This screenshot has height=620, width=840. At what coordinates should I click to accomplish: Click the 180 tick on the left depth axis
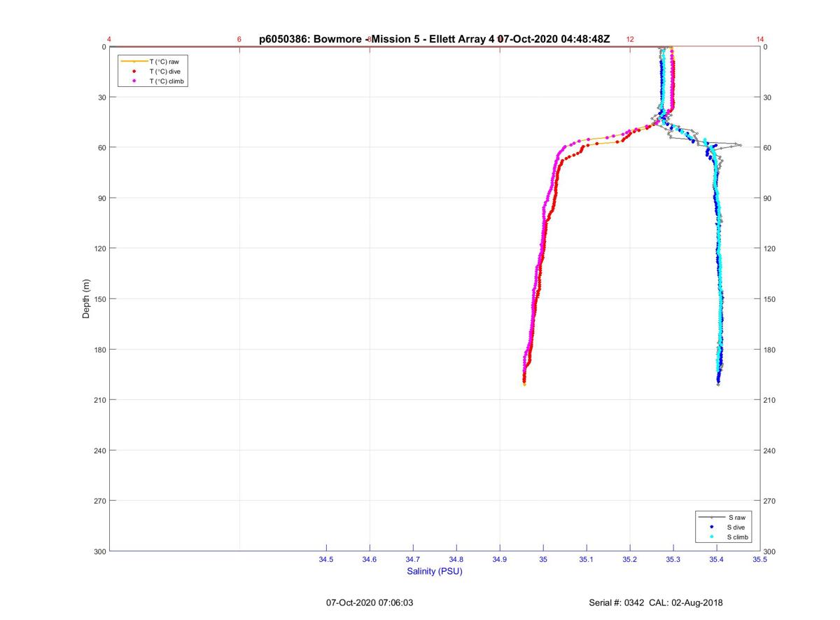click(100, 350)
